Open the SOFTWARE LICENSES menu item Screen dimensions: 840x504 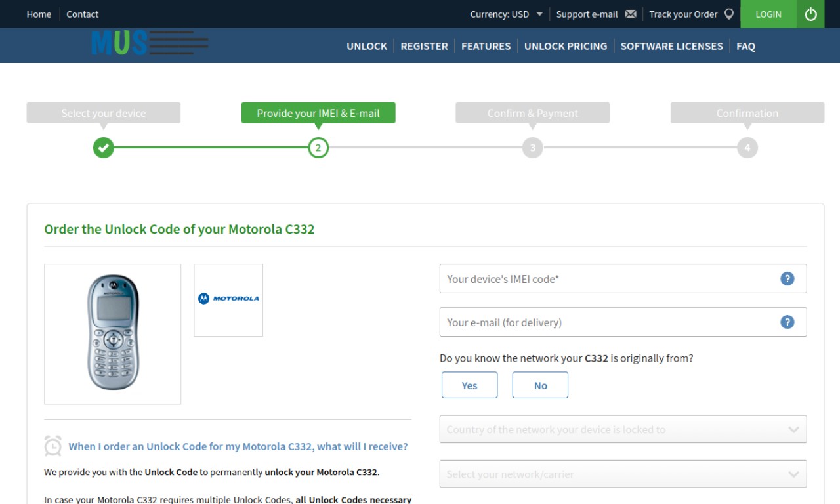click(x=671, y=46)
